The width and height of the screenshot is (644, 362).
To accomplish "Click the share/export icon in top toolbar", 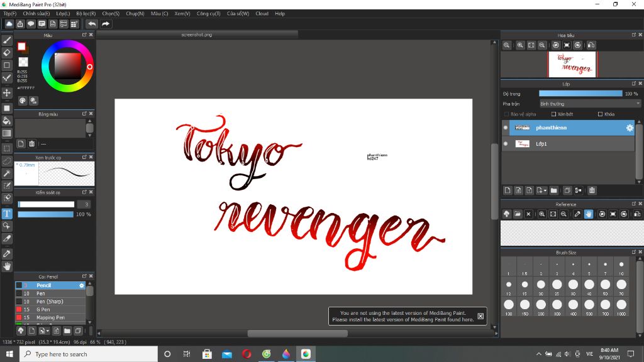I will pyautogui.click(x=19, y=24).
